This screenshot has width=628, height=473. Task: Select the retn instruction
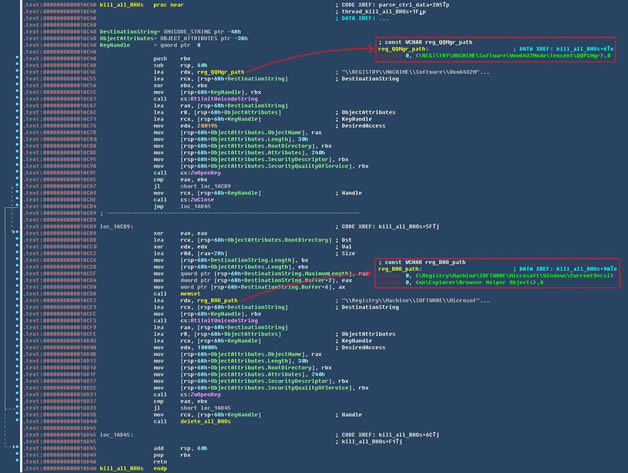[160, 461]
